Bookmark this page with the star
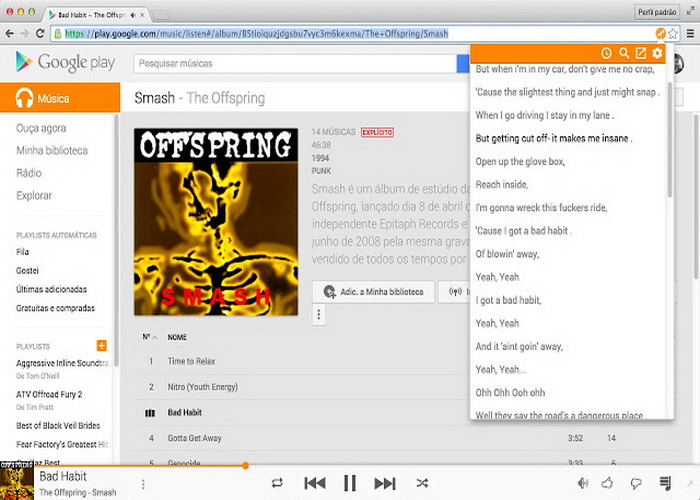 click(x=673, y=33)
